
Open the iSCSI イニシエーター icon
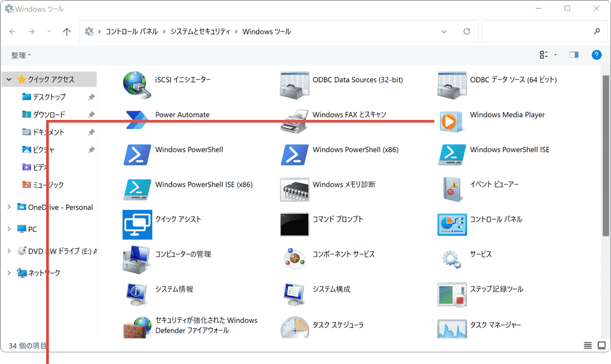pyautogui.click(x=137, y=85)
